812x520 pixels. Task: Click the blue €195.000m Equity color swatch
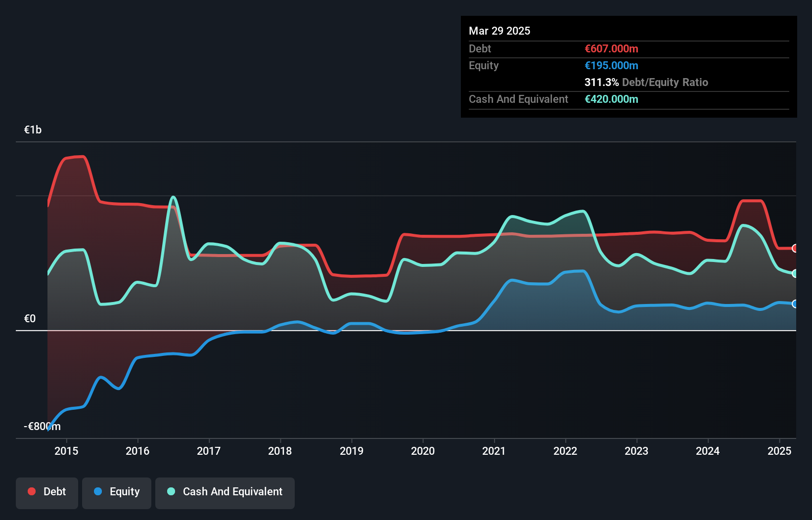click(611, 65)
